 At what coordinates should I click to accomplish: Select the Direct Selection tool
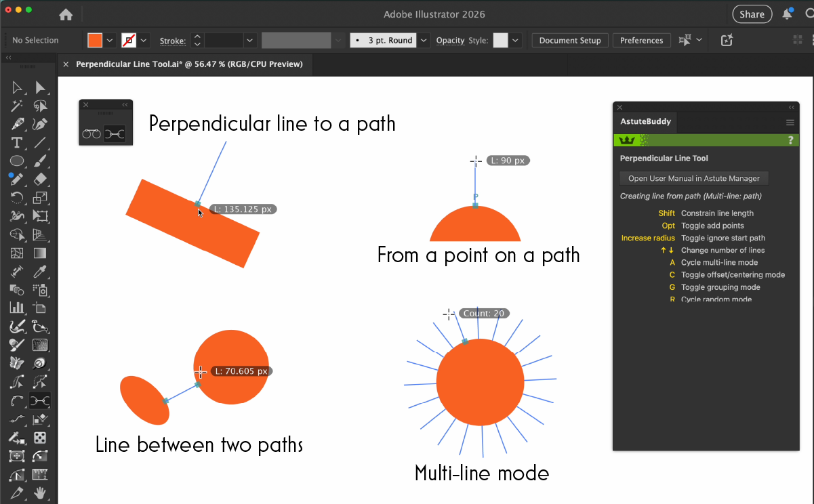pyautogui.click(x=40, y=87)
